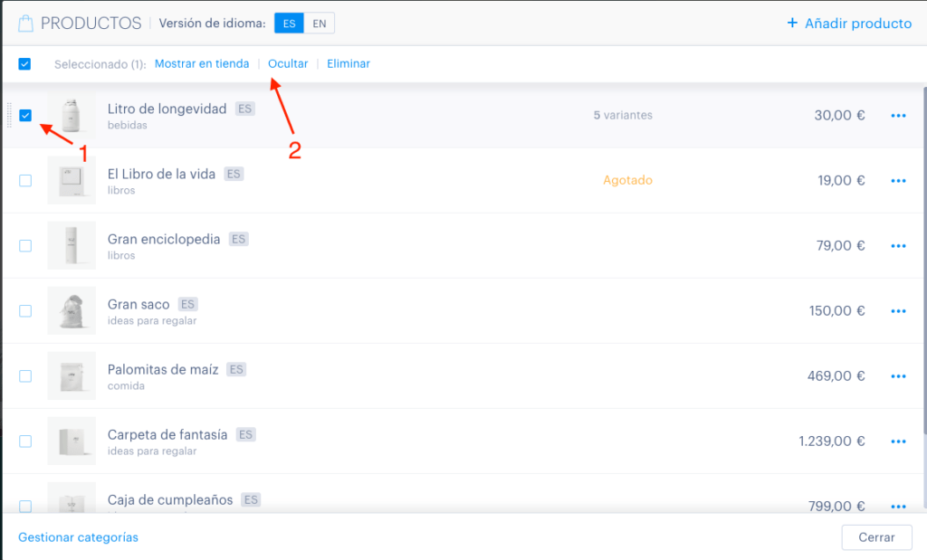This screenshot has height=560, width=927.
Task: Select the Palomitas de maíz checkbox
Action: coord(24,375)
